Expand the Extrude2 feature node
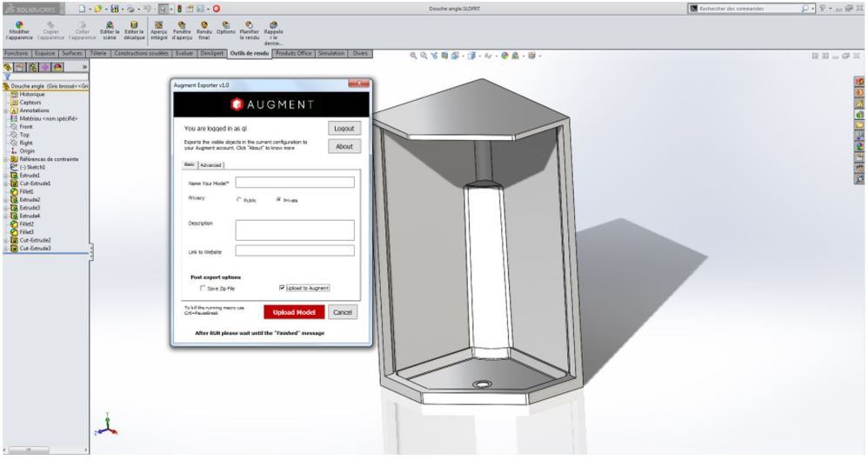 [6, 200]
